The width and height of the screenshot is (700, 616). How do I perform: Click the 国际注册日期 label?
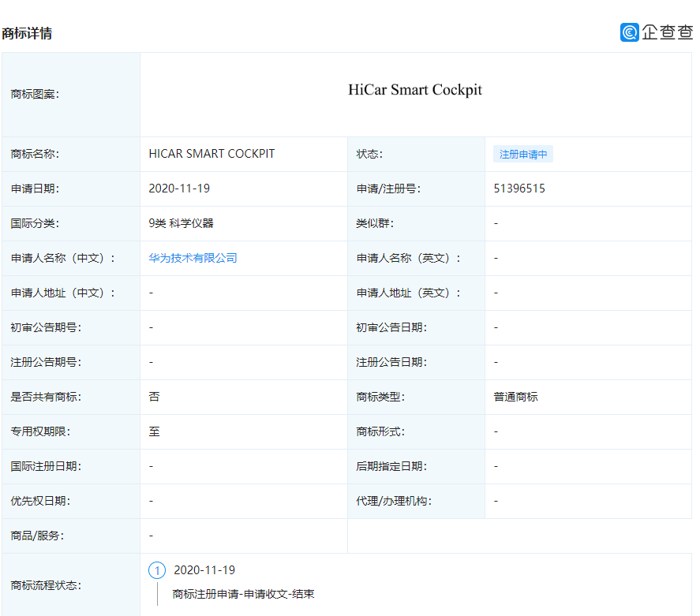click(46, 466)
